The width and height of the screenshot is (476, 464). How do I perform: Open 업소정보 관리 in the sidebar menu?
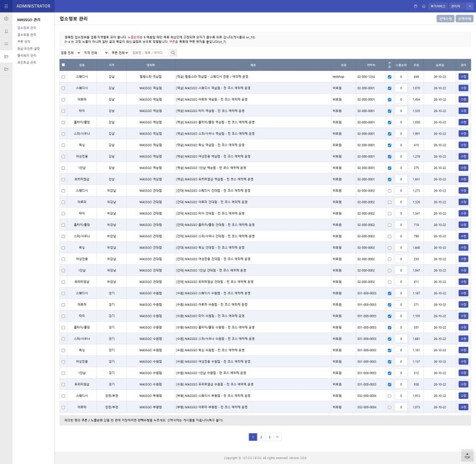click(x=27, y=28)
